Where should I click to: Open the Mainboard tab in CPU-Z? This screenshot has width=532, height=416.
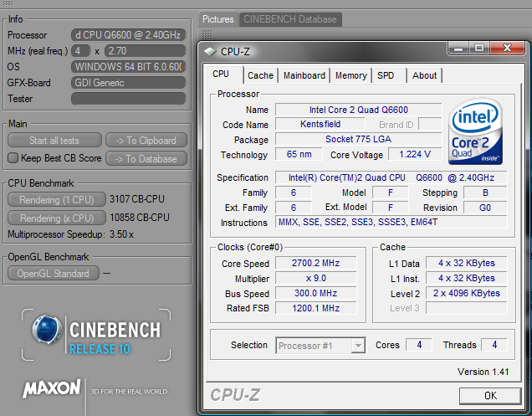click(304, 75)
